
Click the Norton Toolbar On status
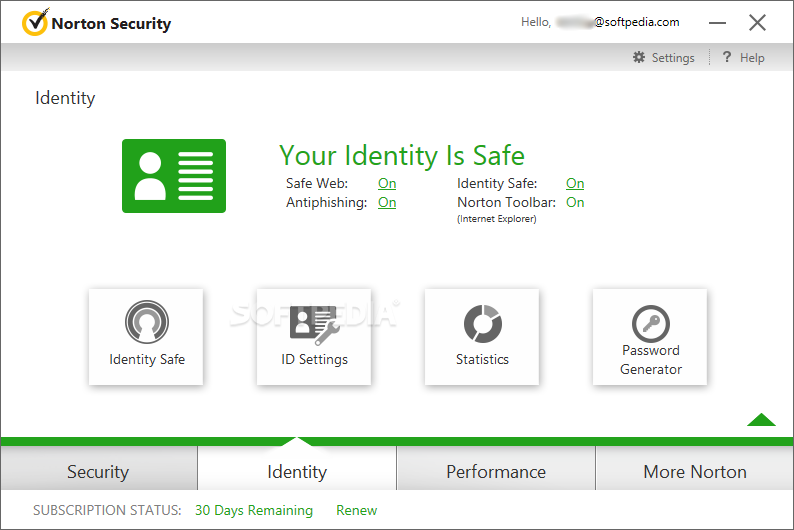(575, 202)
